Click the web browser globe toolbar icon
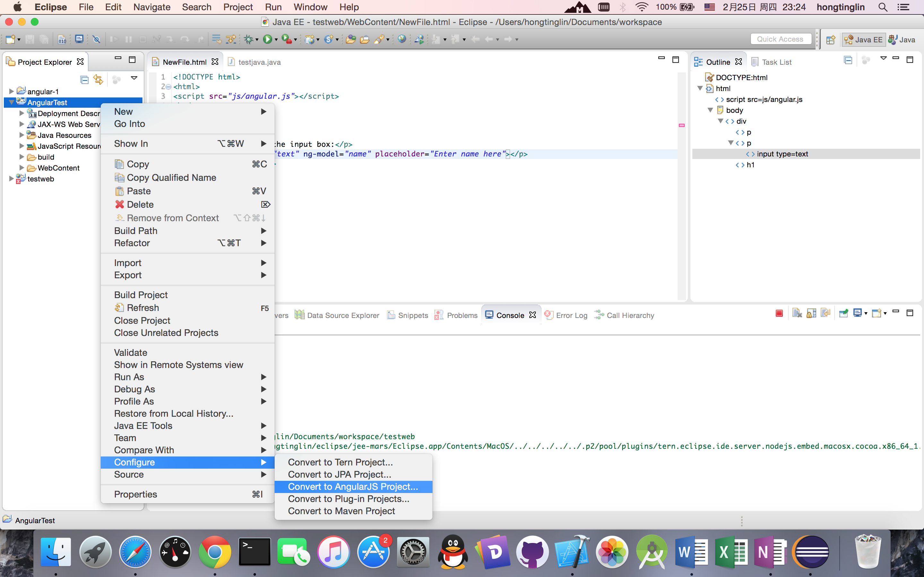This screenshot has width=924, height=577. click(402, 39)
